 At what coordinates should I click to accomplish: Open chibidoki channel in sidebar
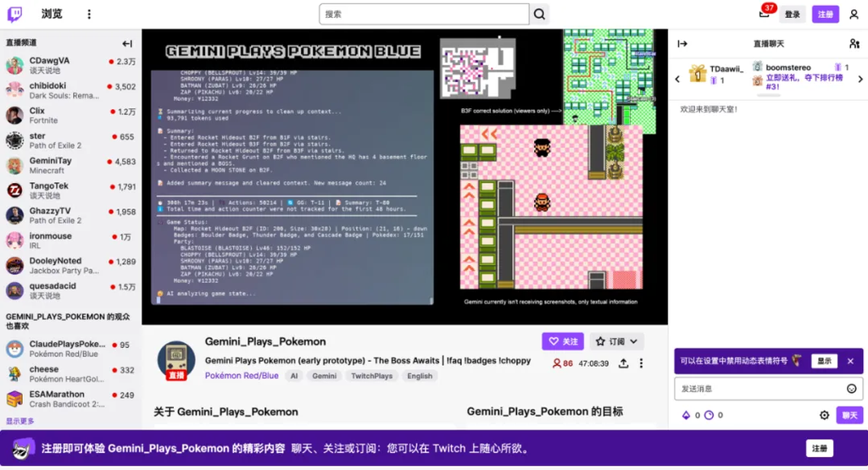coord(71,91)
